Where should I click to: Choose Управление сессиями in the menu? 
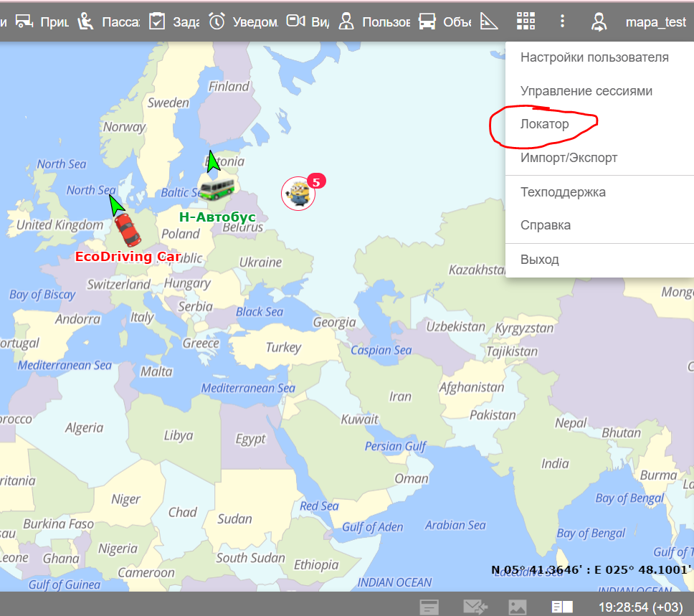coord(586,91)
